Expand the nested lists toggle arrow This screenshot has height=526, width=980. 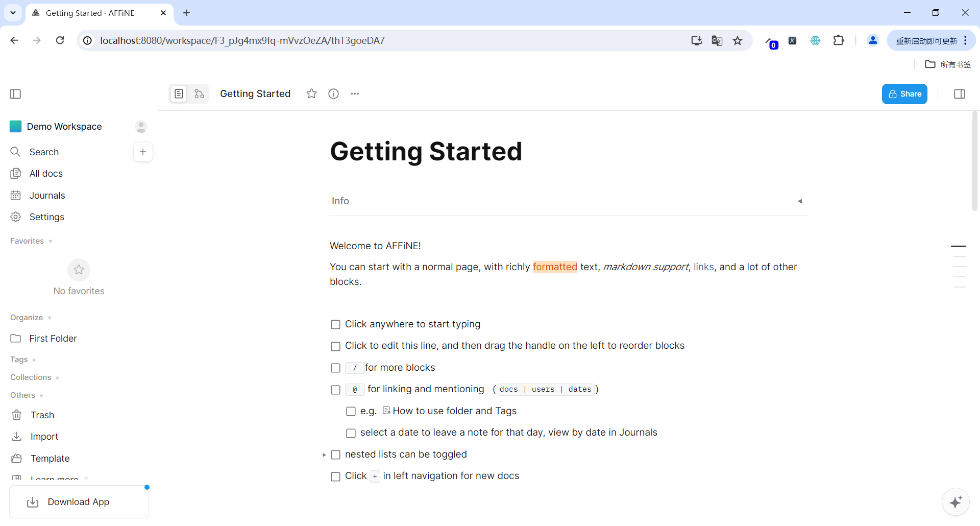324,455
